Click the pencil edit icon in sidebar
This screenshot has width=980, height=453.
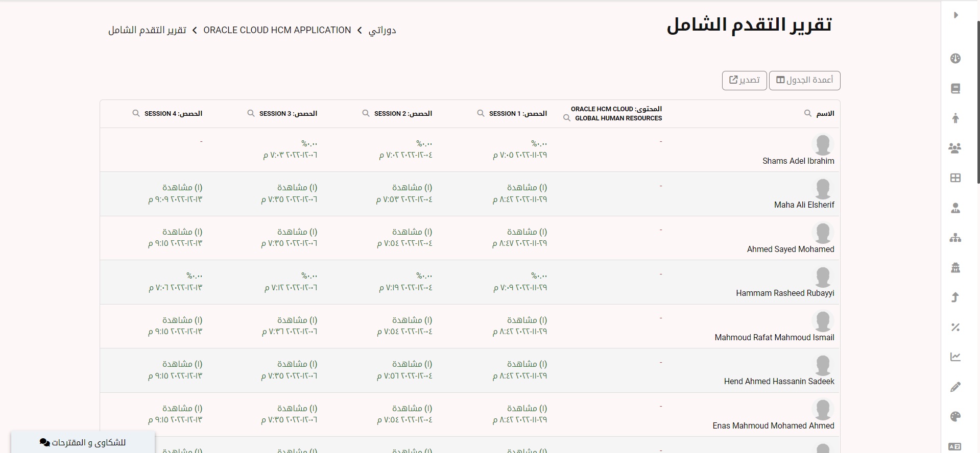[955, 387]
